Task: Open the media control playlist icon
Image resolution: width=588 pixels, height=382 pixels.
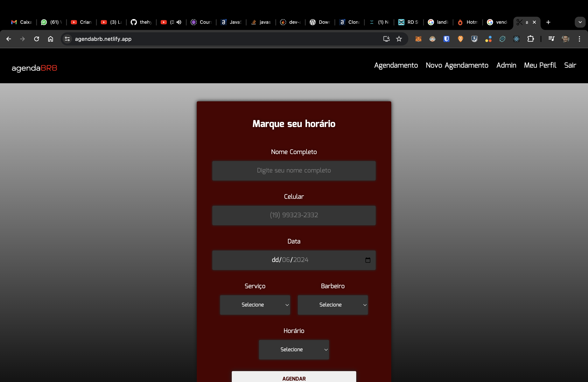Action: click(x=551, y=39)
